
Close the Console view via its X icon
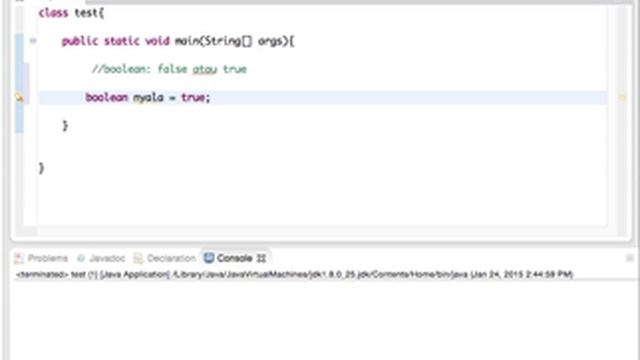262,258
